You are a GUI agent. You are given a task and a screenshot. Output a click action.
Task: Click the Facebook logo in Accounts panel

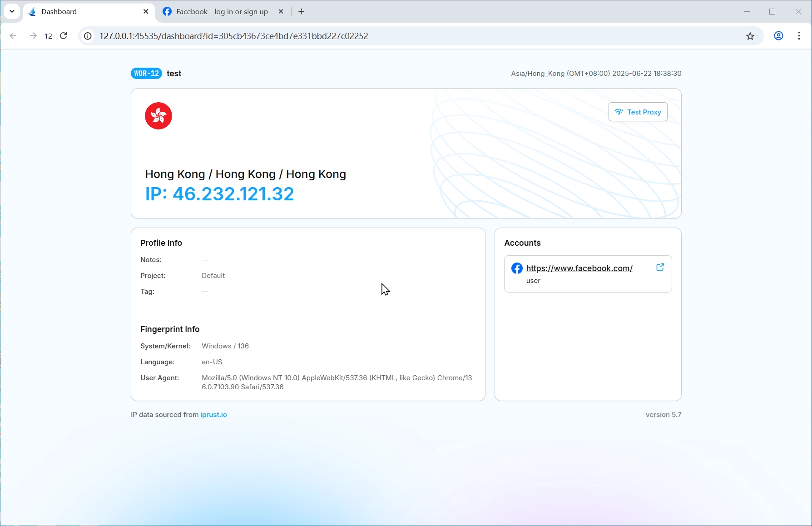coord(516,268)
